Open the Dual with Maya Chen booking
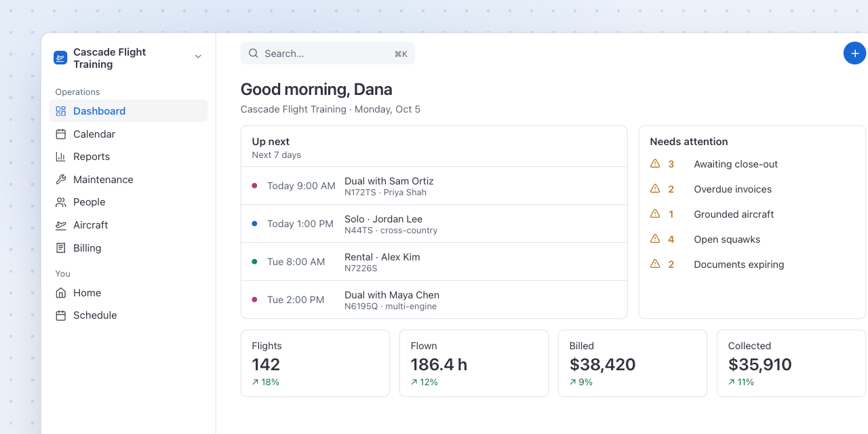Image resolution: width=868 pixels, height=434 pixels. click(x=434, y=300)
